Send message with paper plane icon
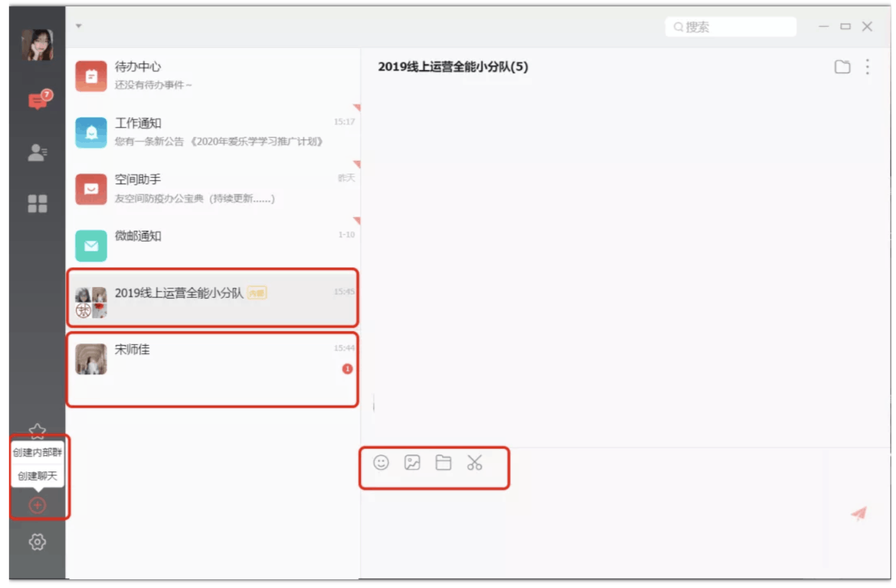The height and width of the screenshot is (588, 896). tap(859, 514)
